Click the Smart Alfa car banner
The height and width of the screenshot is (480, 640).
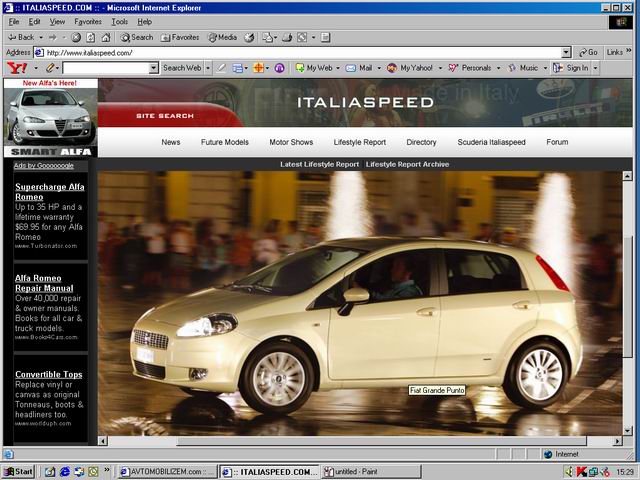pyautogui.click(x=51, y=118)
